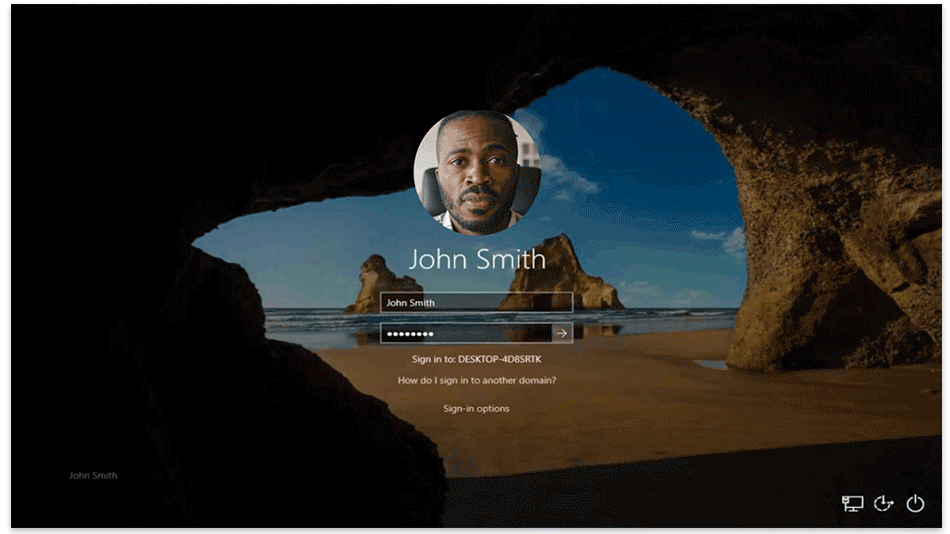Open Sign-in options
The height and width of the screenshot is (534, 950).
point(476,409)
